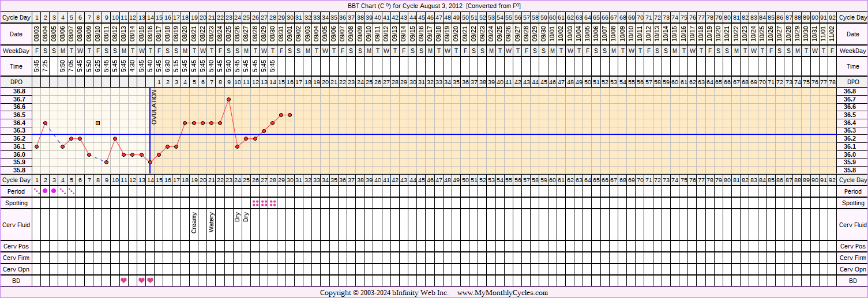Image resolution: width=868 pixels, height=298 pixels.
Task: Select the Dry entry on cycle day 24
Action: [238, 217]
